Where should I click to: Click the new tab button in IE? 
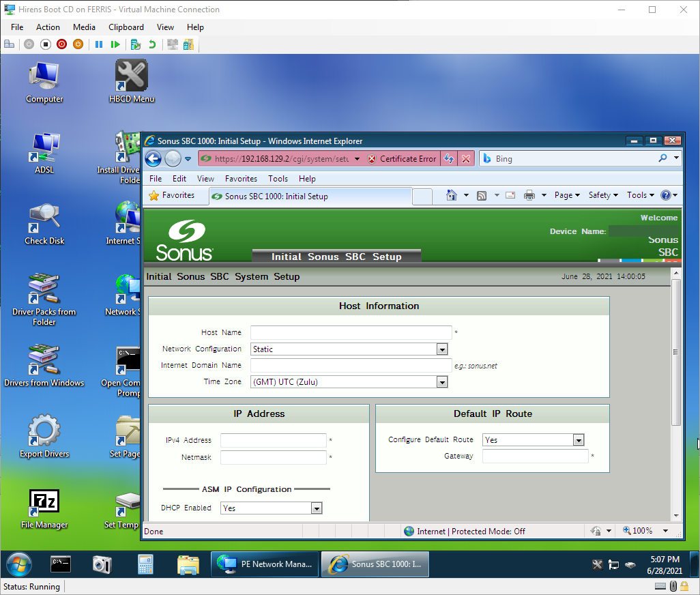click(422, 197)
